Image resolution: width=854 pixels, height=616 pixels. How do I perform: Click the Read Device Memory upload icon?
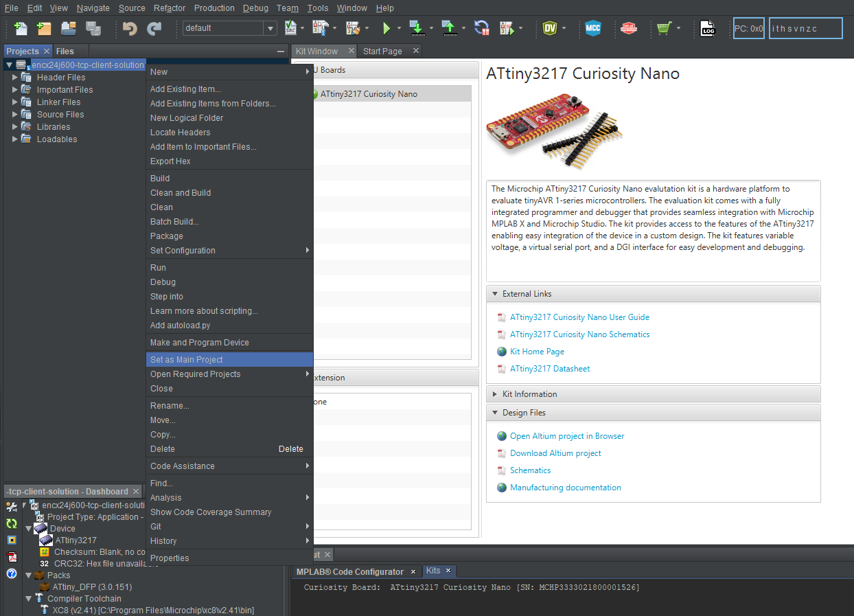point(449,28)
